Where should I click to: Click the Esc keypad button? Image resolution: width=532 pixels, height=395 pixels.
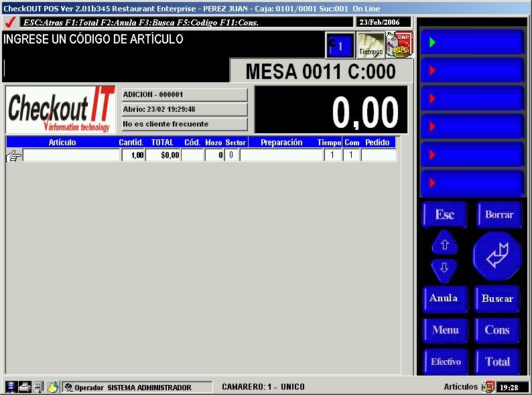pos(445,214)
